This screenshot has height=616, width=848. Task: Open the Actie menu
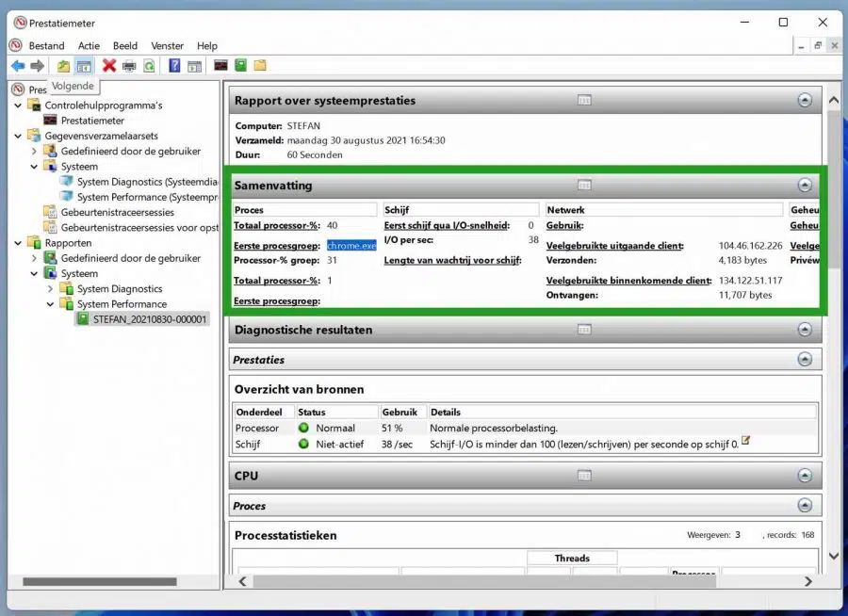tap(89, 46)
